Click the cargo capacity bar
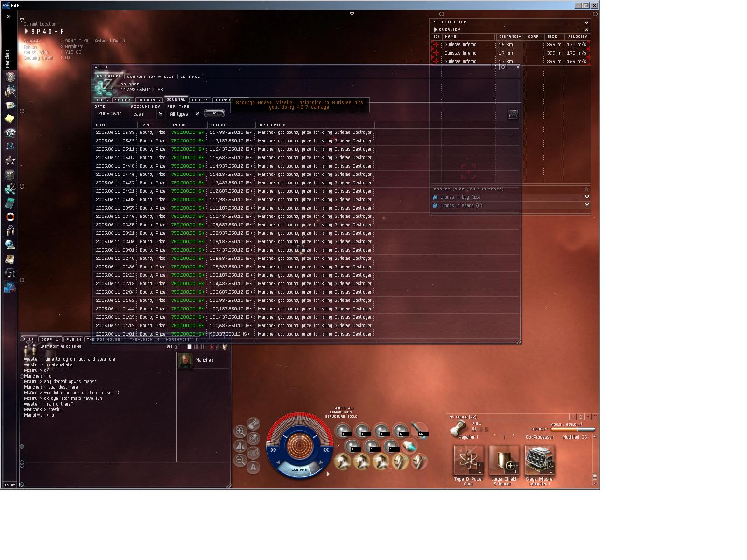The image size is (747, 560). coord(573,429)
